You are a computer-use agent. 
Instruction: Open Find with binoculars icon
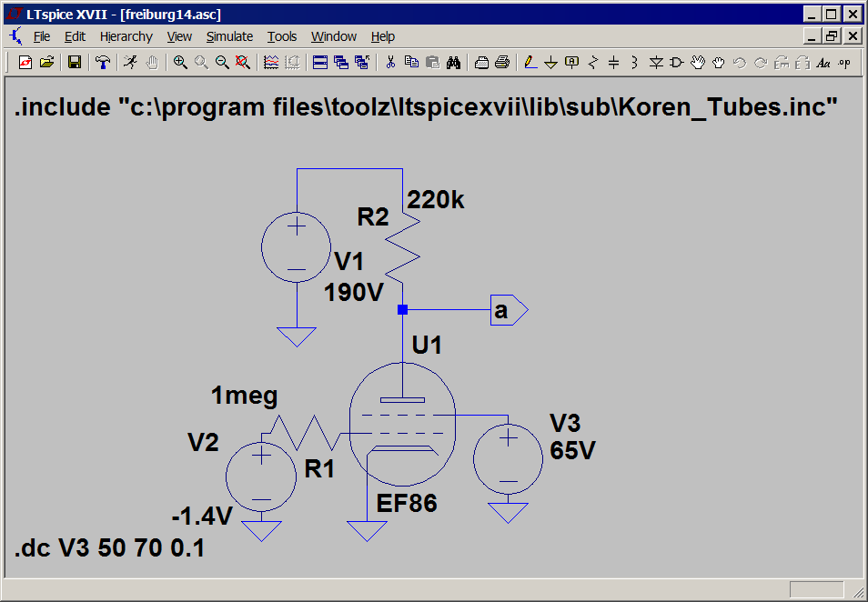coord(453,63)
